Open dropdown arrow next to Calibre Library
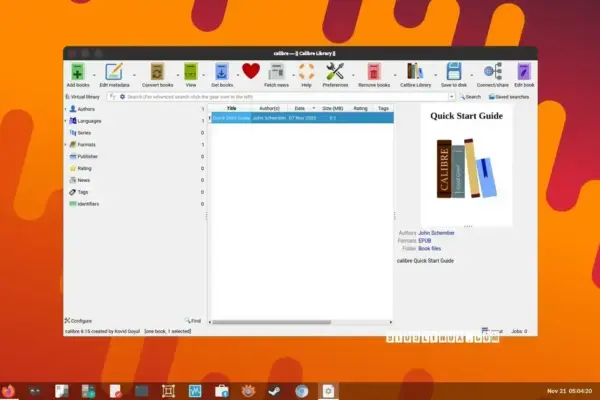The image size is (600, 400). tap(435, 75)
